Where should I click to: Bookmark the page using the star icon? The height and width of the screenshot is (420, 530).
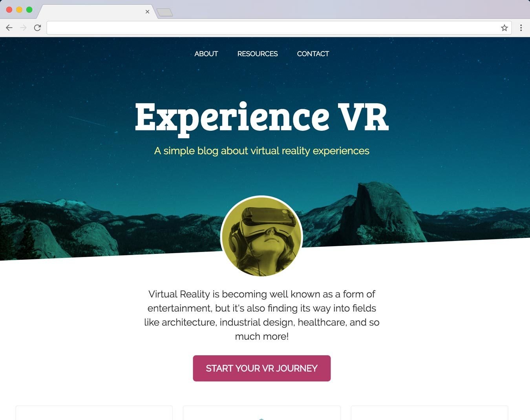coord(504,28)
